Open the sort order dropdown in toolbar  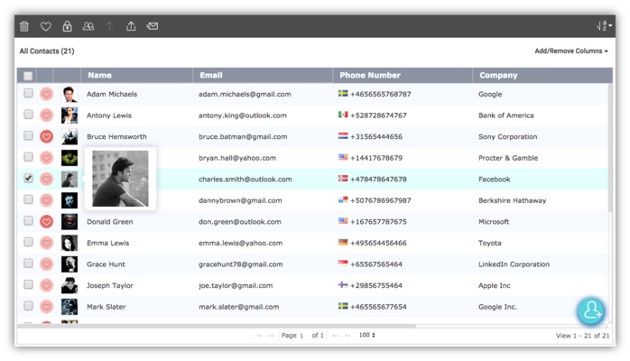pyautogui.click(x=604, y=26)
